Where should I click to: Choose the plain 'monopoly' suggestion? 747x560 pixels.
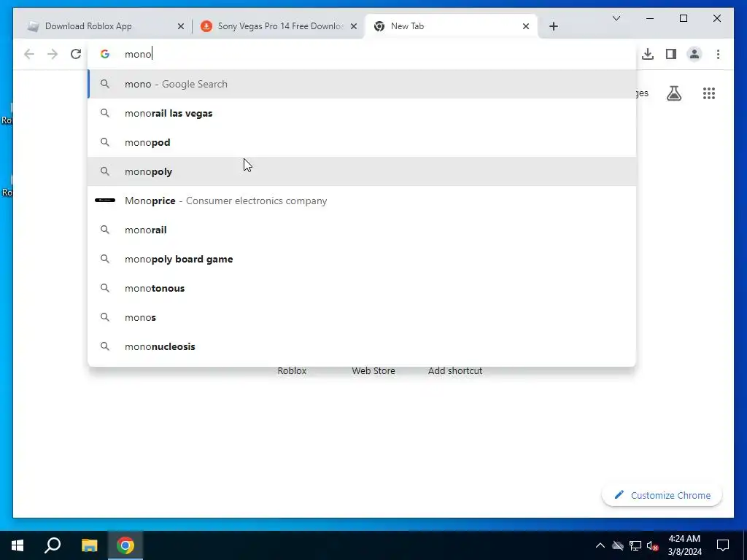coord(362,171)
